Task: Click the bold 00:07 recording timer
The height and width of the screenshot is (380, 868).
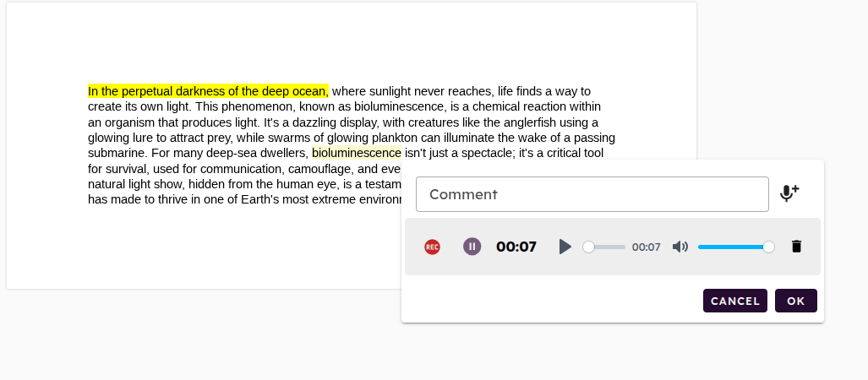Action: (x=516, y=247)
